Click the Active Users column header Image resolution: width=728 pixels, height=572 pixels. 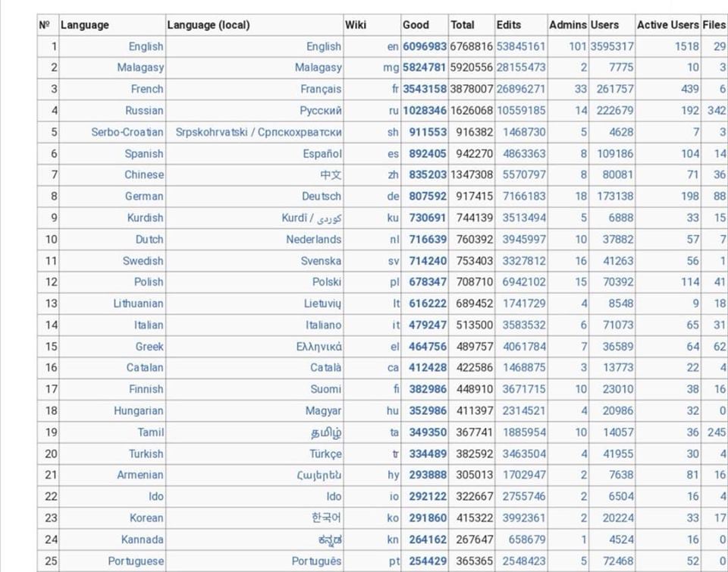tap(667, 25)
